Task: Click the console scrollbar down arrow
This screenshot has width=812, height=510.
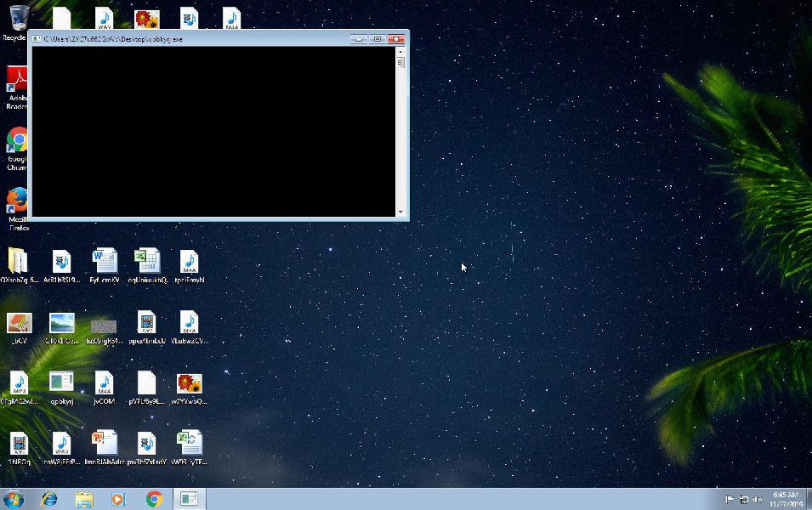Action: 400,212
